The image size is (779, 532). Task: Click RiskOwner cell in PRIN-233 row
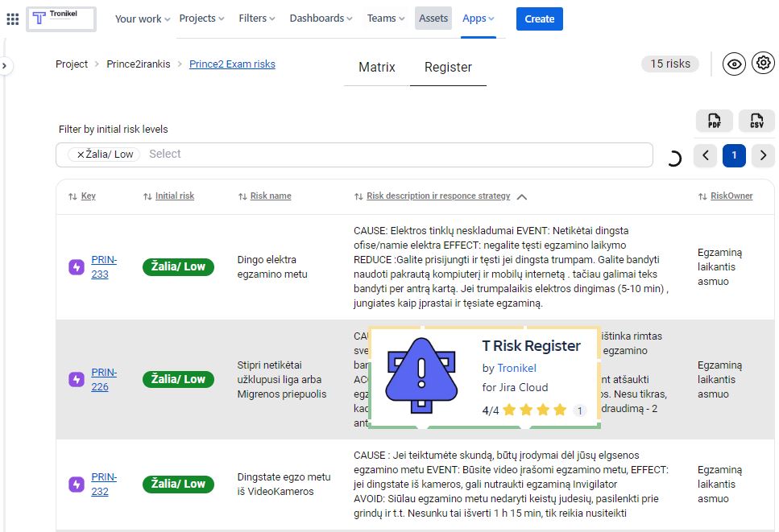click(719, 267)
